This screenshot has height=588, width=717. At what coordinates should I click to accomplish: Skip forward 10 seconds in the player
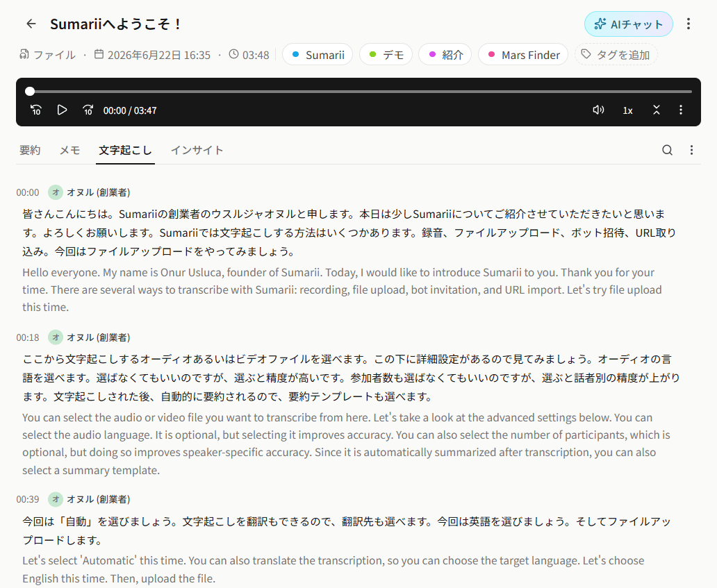(x=88, y=110)
